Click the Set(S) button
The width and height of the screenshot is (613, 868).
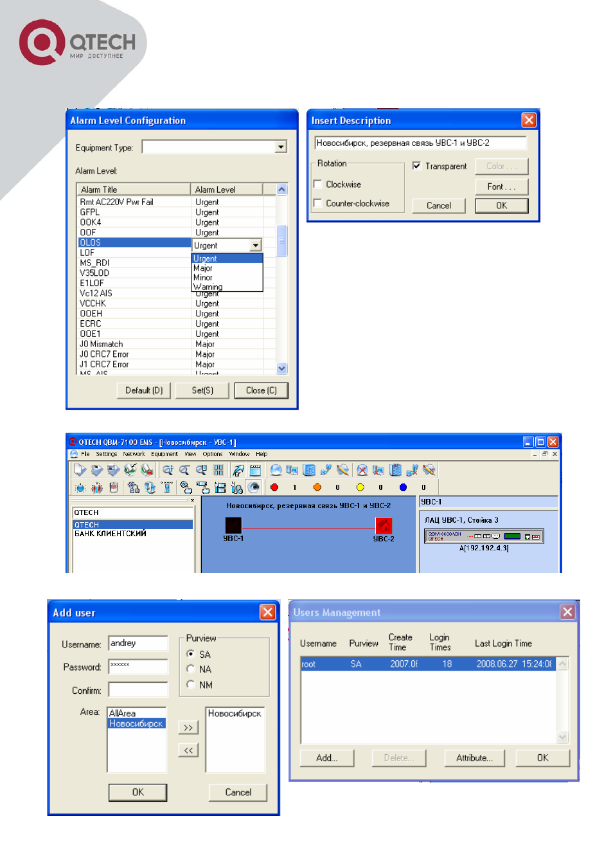(202, 390)
